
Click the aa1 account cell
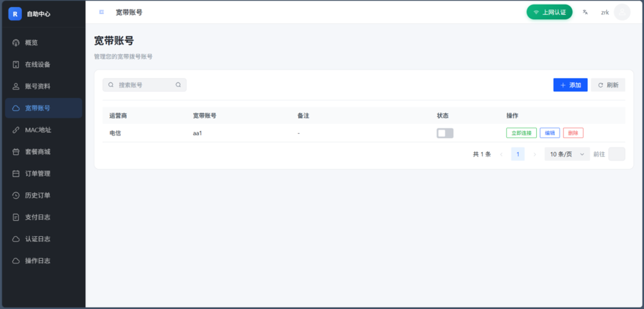click(x=197, y=133)
